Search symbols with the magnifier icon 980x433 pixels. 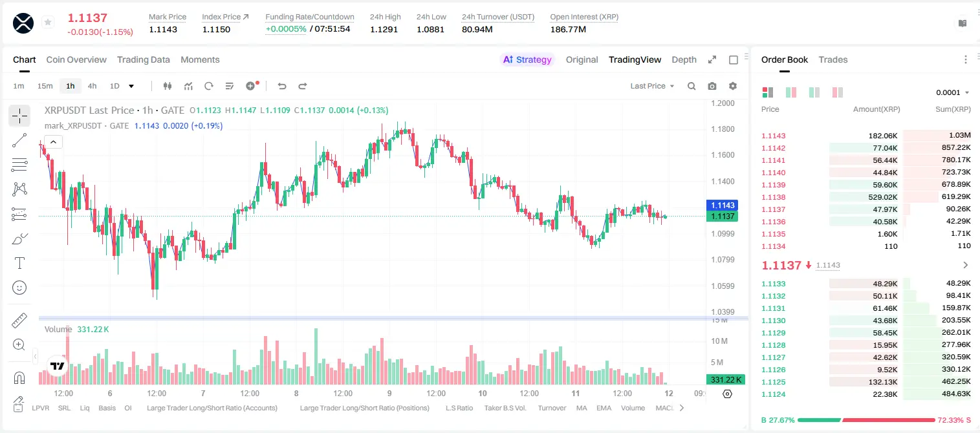click(691, 86)
